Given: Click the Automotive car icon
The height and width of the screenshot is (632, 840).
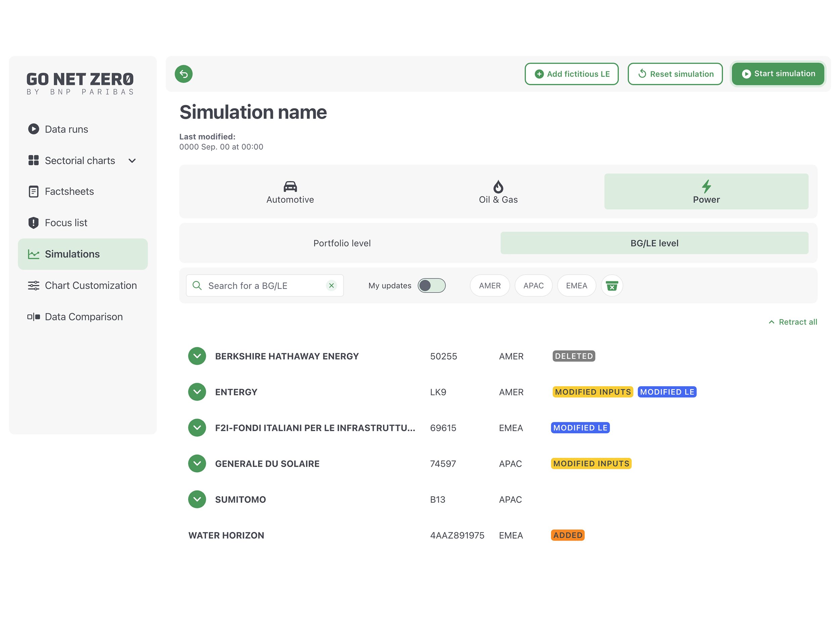Looking at the screenshot, I should click(290, 186).
